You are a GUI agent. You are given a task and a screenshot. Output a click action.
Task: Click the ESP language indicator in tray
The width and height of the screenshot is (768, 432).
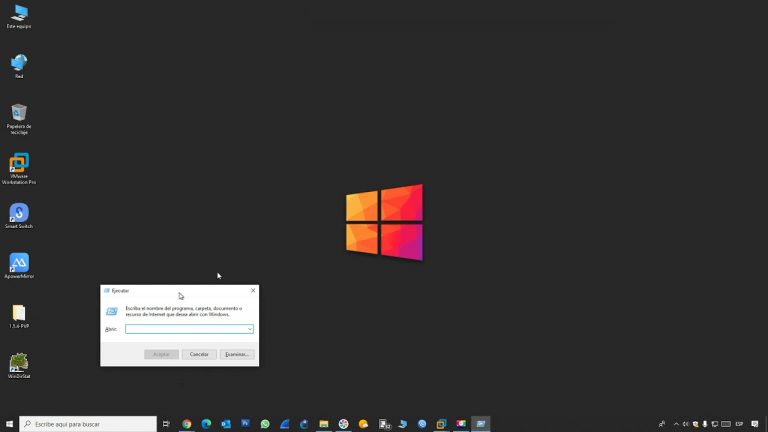739,424
